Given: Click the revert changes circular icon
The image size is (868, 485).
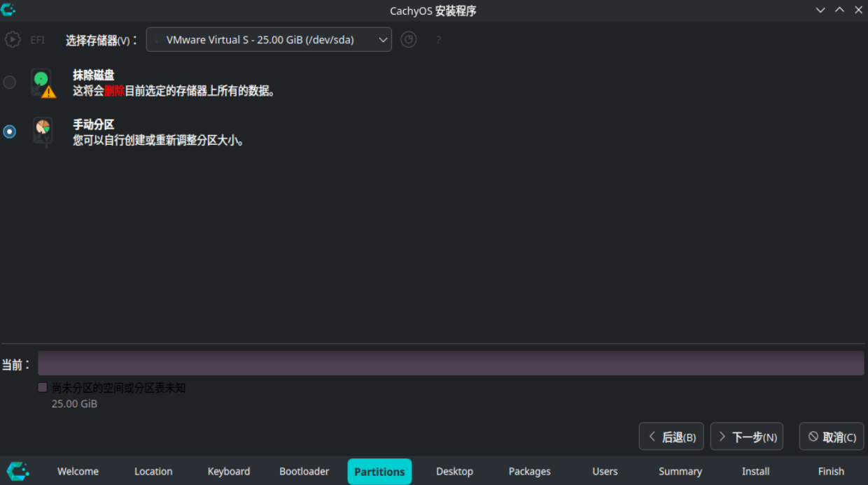Looking at the screenshot, I should (409, 40).
